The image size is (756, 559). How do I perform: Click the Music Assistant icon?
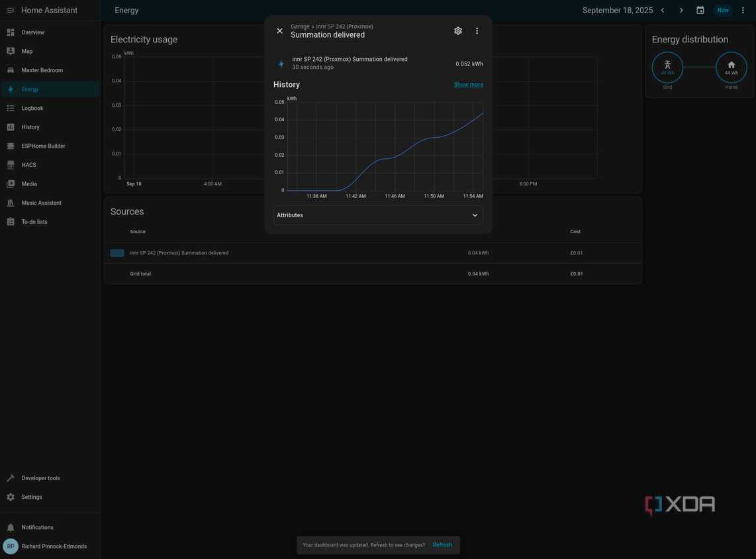[x=11, y=203]
